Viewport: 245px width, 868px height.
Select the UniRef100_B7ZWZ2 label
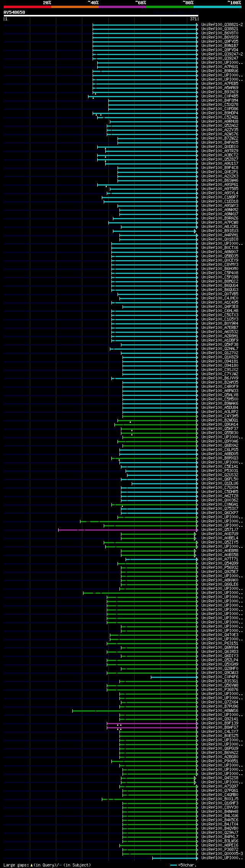220,138
